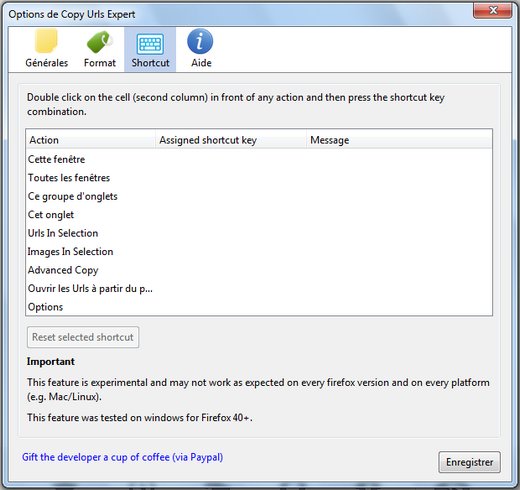Select the Urls In Selection row
520x490 pixels.
pos(259,233)
